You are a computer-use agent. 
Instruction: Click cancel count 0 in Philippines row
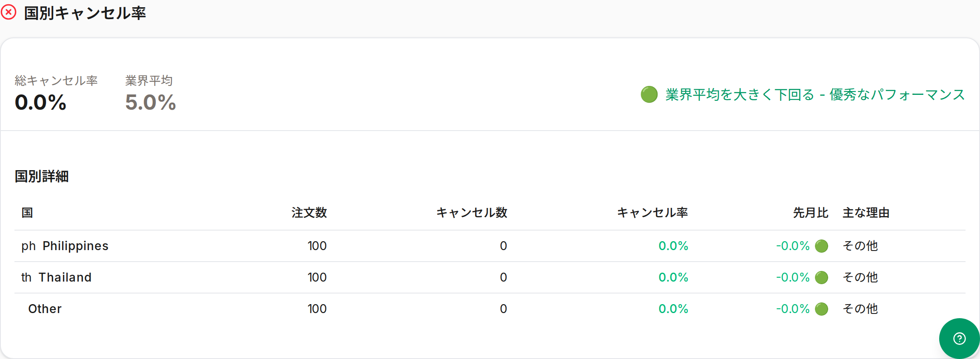pyautogui.click(x=504, y=246)
